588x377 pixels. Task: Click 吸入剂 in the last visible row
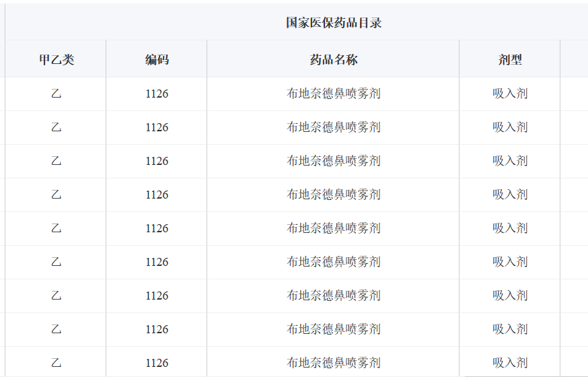(x=510, y=363)
